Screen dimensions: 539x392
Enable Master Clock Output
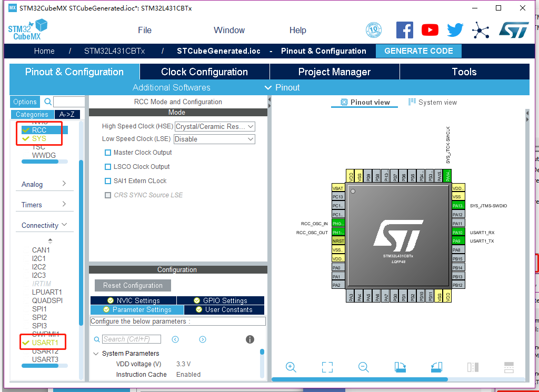tap(108, 152)
